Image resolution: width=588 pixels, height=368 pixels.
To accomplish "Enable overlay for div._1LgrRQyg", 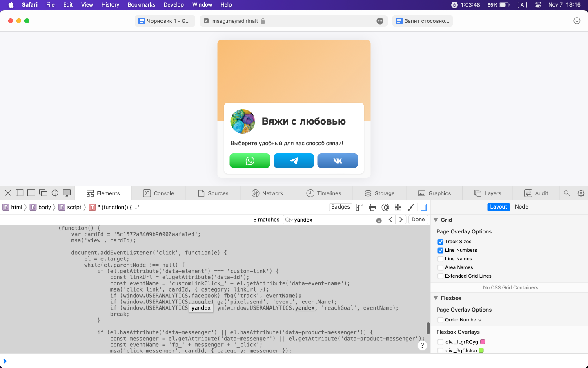I will point(440,342).
